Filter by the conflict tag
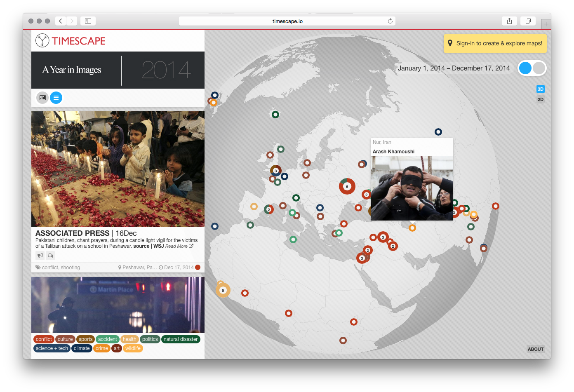The width and height of the screenshot is (574, 392). pyautogui.click(x=44, y=339)
